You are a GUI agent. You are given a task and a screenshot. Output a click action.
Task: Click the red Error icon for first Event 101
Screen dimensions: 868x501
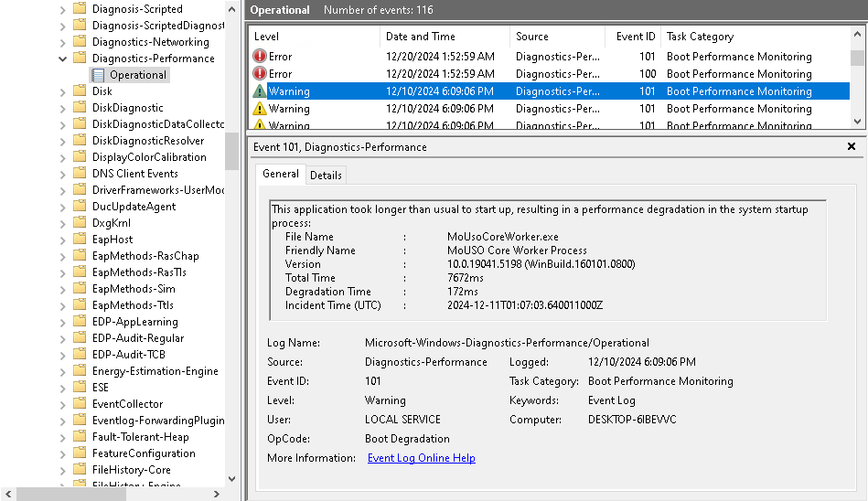pyautogui.click(x=259, y=56)
